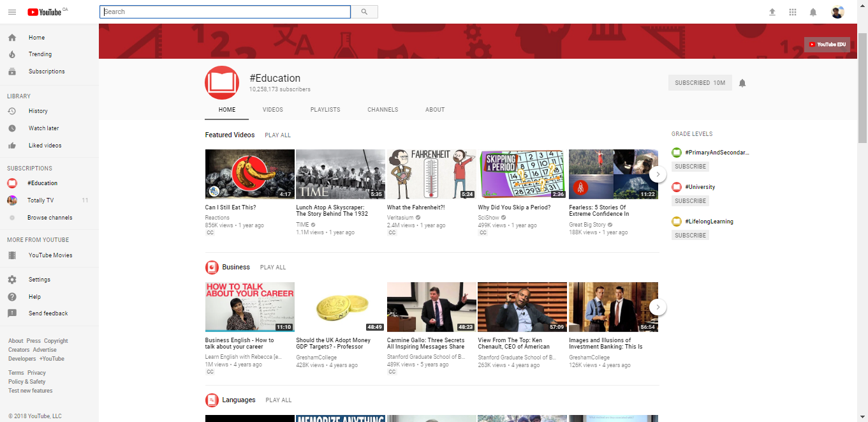
Task: Click the search magnifier button
Action: [364, 11]
